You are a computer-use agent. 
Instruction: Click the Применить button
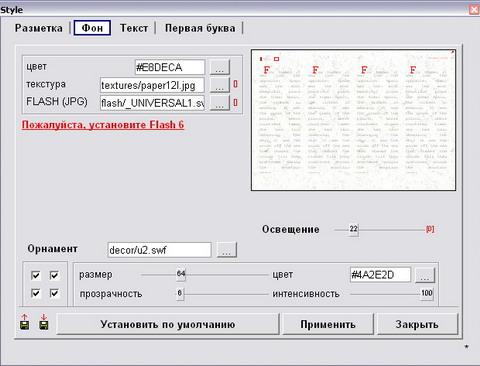pos(328,324)
